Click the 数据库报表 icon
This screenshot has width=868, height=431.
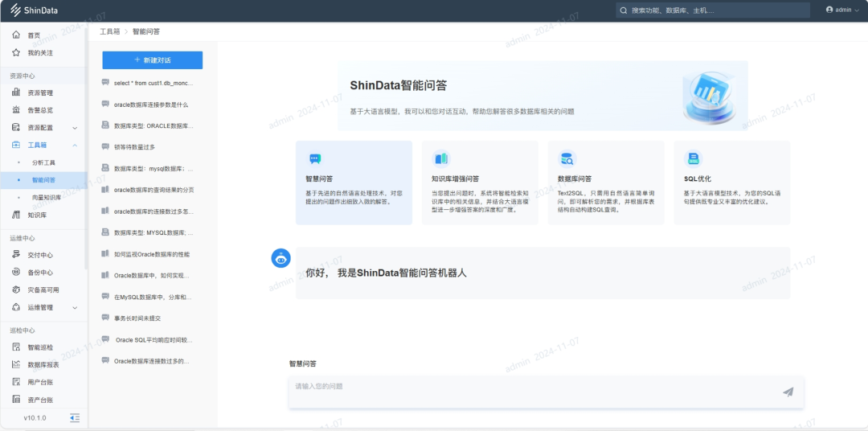[16, 364]
